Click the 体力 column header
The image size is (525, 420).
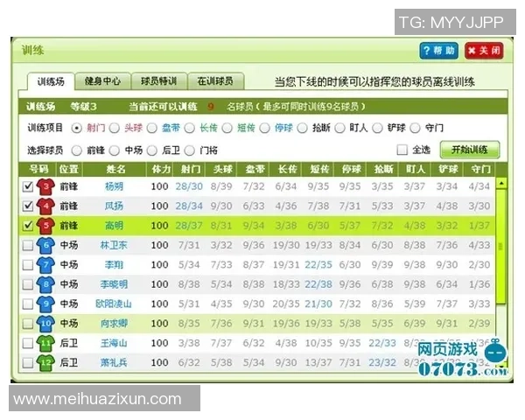coord(160,169)
